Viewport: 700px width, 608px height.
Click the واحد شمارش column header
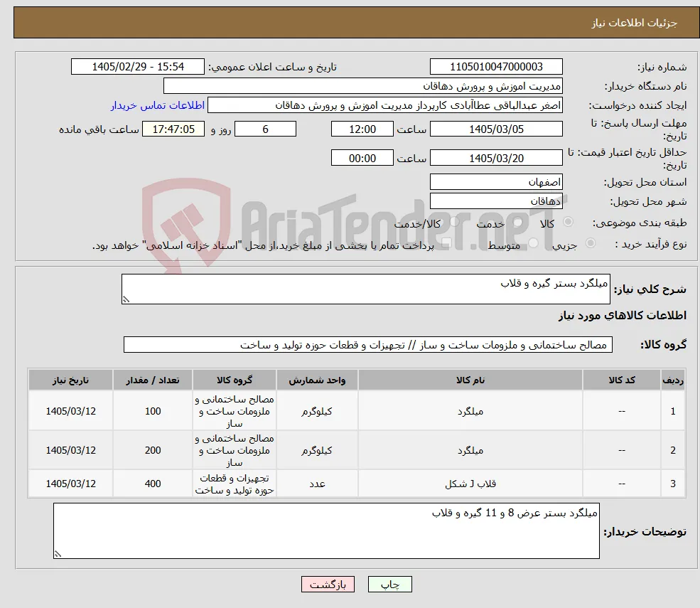[x=317, y=380]
